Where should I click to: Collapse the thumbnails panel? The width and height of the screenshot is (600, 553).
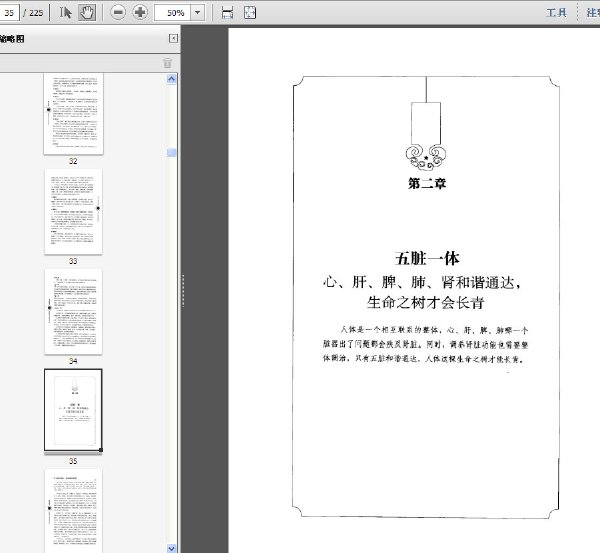173,38
